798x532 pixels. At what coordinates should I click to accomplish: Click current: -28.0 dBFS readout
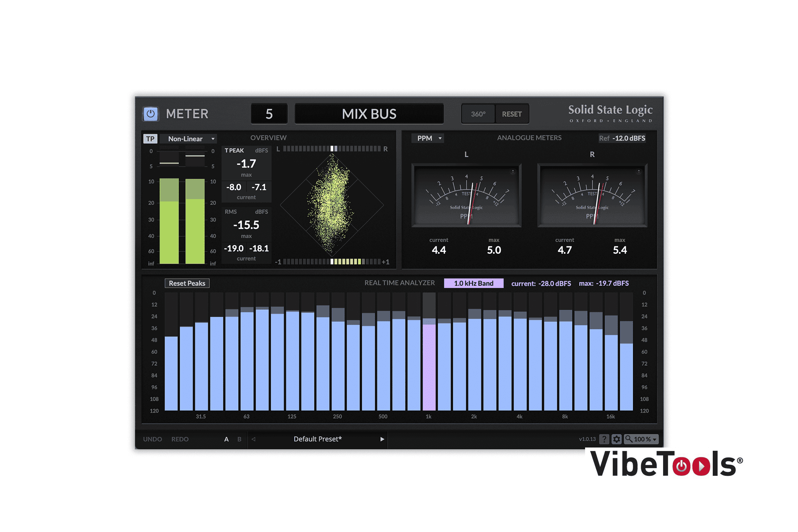tap(541, 283)
